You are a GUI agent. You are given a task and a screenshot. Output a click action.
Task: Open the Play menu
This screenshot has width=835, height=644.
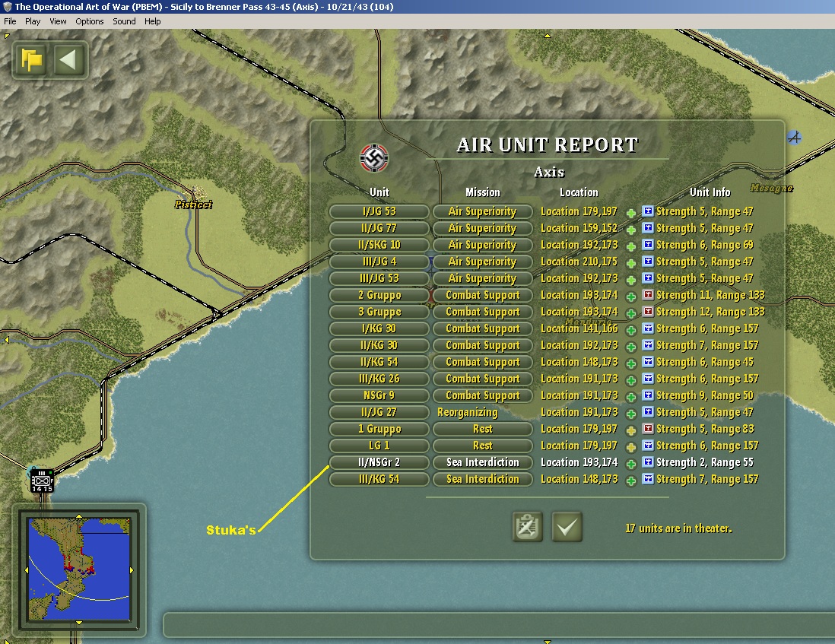coord(33,21)
